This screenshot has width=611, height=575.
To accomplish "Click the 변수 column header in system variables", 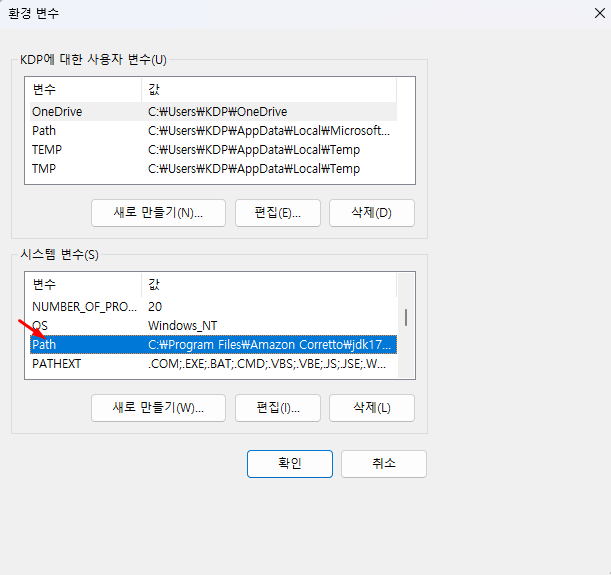I will [85, 285].
